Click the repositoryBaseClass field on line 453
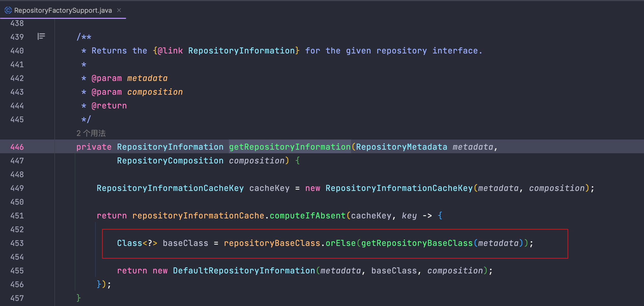 (x=272, y=243)
